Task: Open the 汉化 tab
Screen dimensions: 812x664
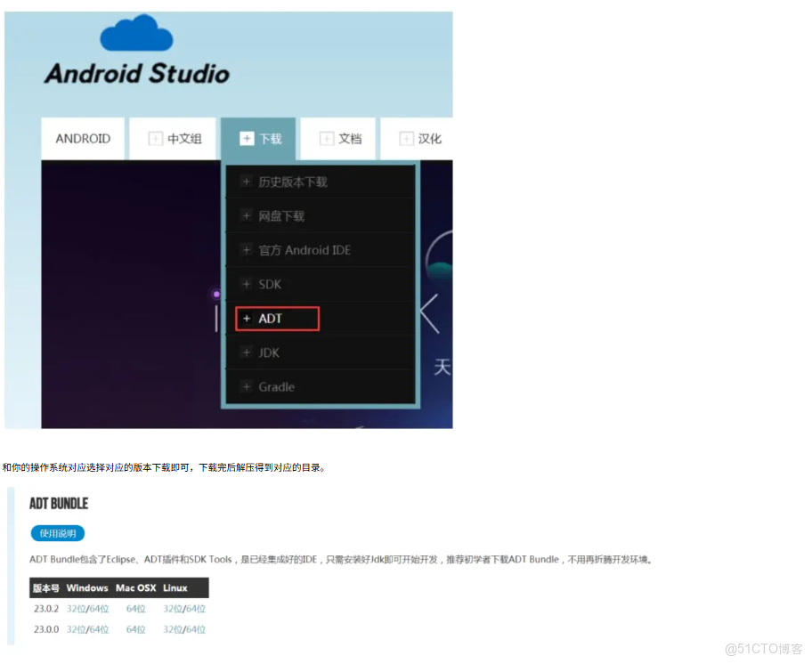Action: (417, 139)
